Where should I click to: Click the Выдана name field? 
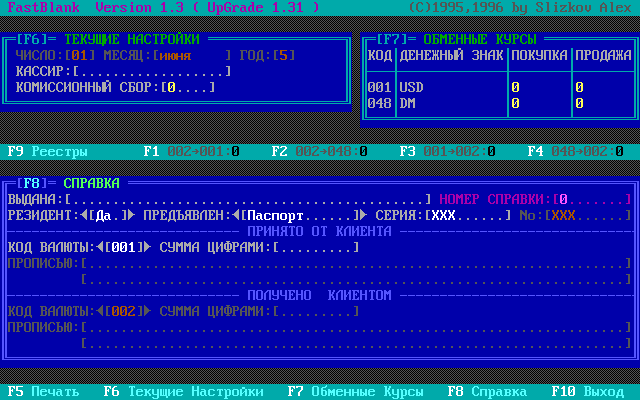click(248, 199)
